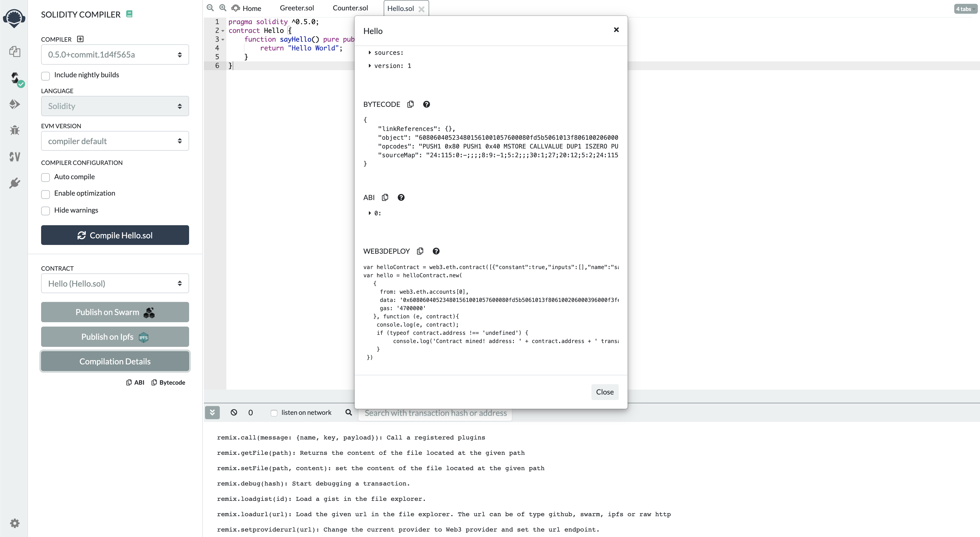Open the EVM version dropdown
Viewport: 980px width, 537px height.
115,141
